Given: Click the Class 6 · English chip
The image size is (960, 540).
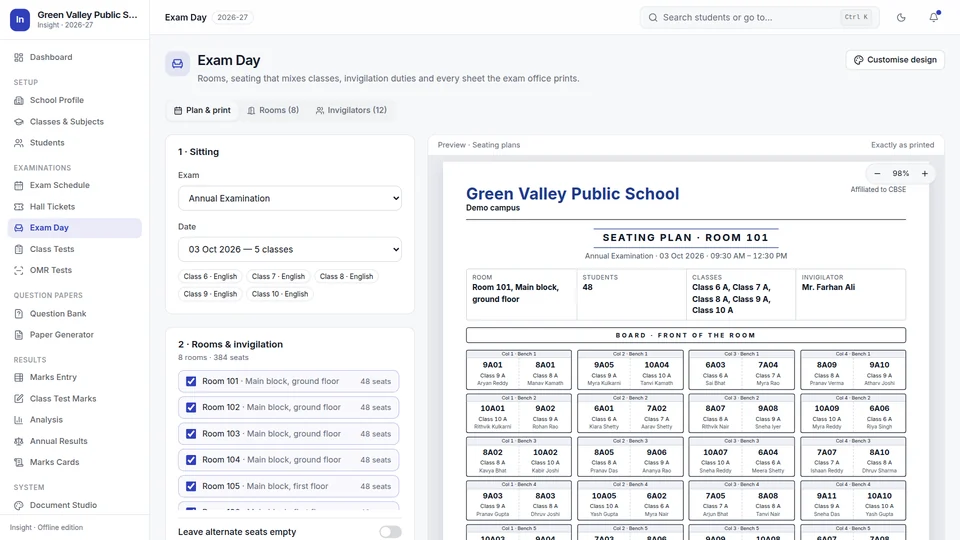Looking at the screenshot, I should pyautogui.click(x=210, y=277).
